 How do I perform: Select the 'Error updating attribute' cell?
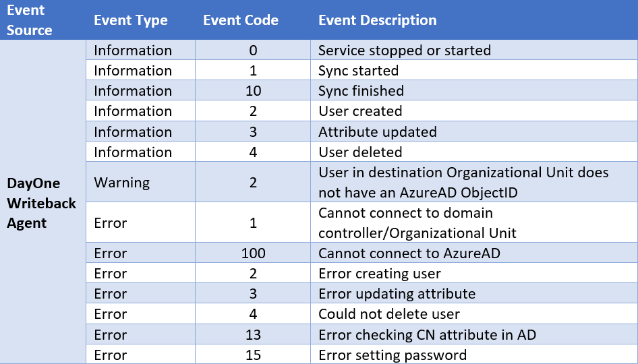pos(474,293)
